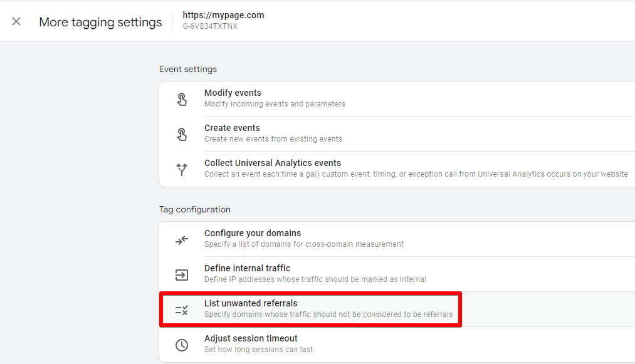This screenshot has height=364, width=635.
Task: Click the close X icon
Action: pos(16,21)
